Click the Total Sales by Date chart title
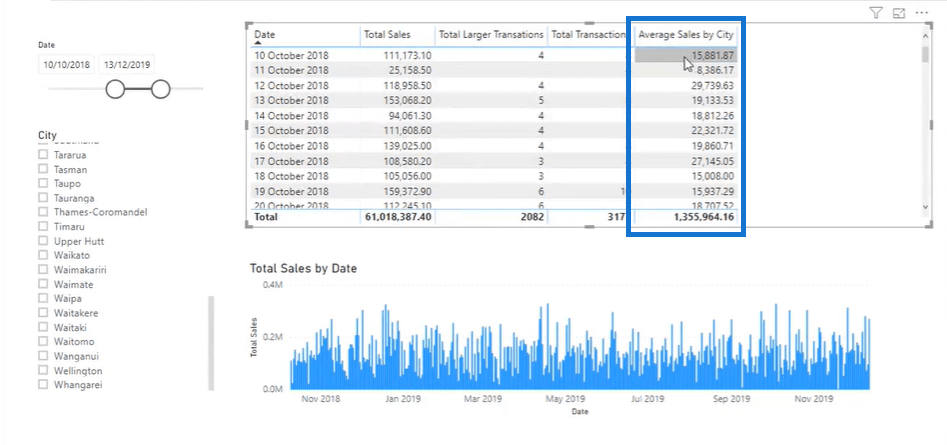 click(303, 269)
